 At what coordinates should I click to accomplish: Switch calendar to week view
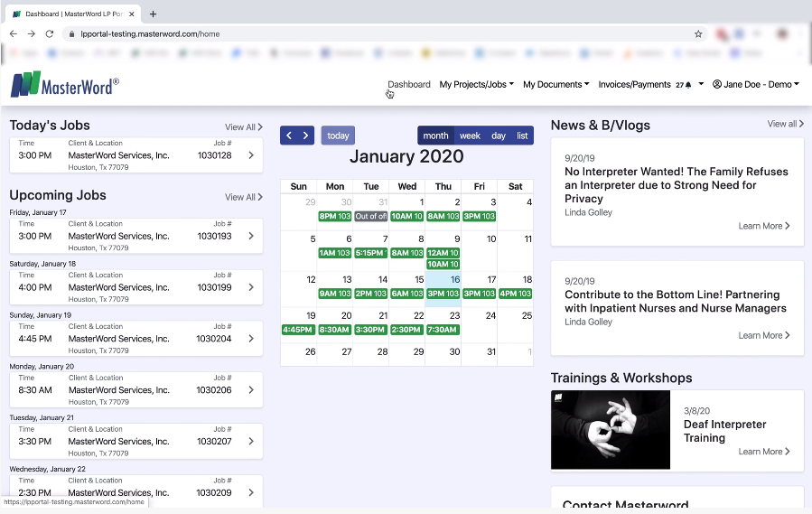(x=470, y=136)
